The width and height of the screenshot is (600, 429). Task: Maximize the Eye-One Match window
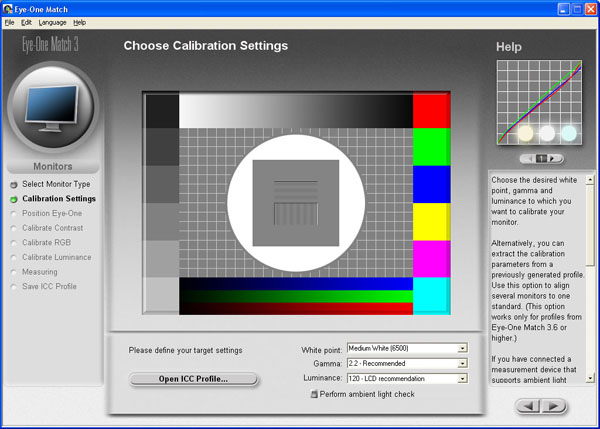[577, 9]
